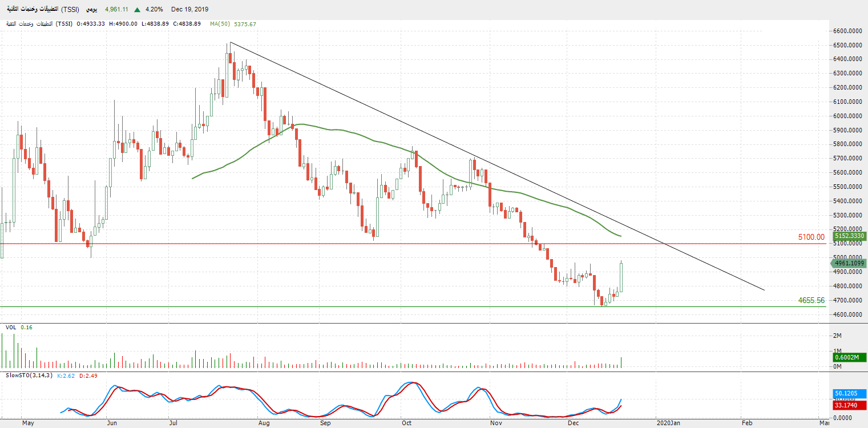Select the 4961.1099 current price tag
Screen dimensions: 868x428
point(849,263)
